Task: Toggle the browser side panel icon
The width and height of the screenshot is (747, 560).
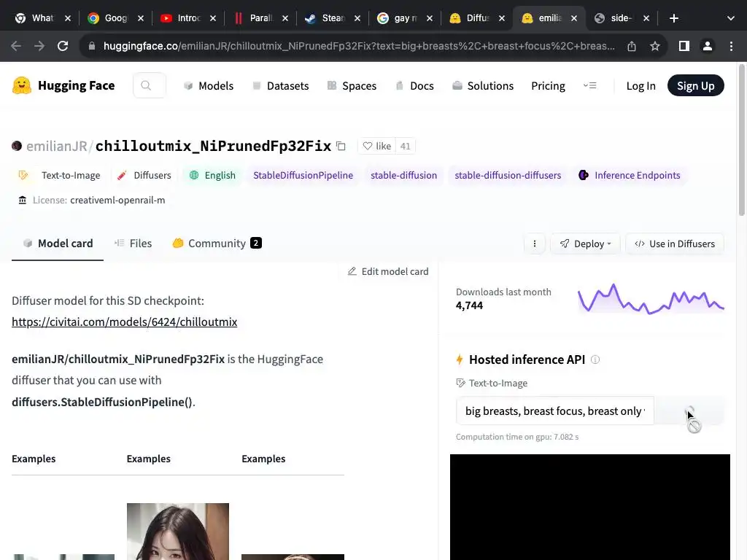Action: pyautogui.click(x=684, y=46)
